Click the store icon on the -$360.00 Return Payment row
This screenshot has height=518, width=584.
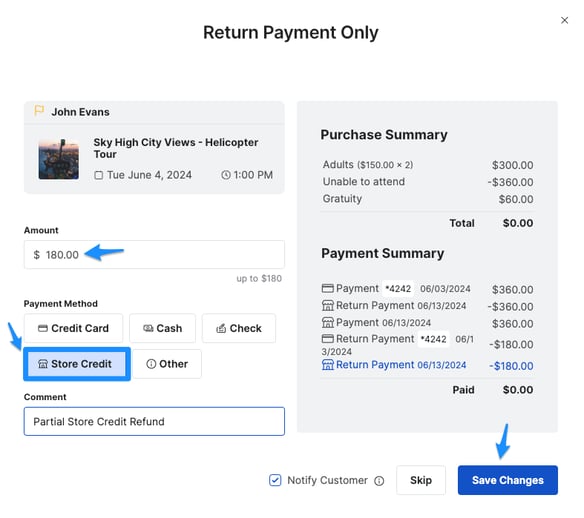[327, 305]
